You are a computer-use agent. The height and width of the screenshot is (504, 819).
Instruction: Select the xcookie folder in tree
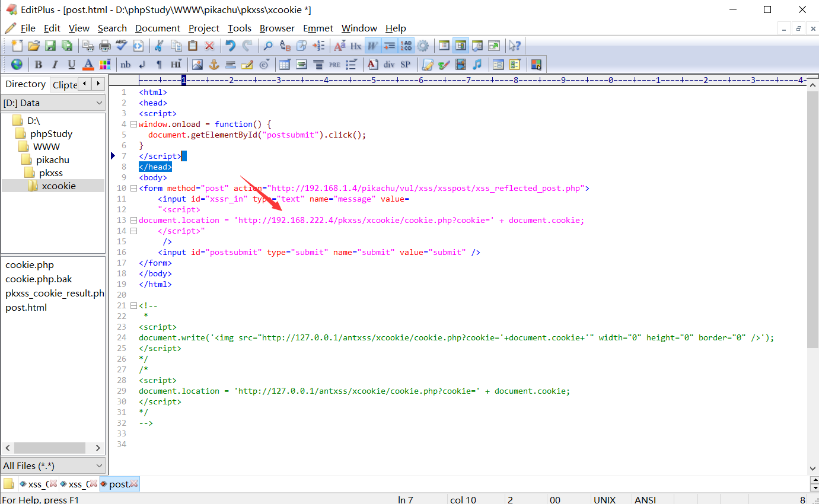pyautogui.click(x=59, y=186)
